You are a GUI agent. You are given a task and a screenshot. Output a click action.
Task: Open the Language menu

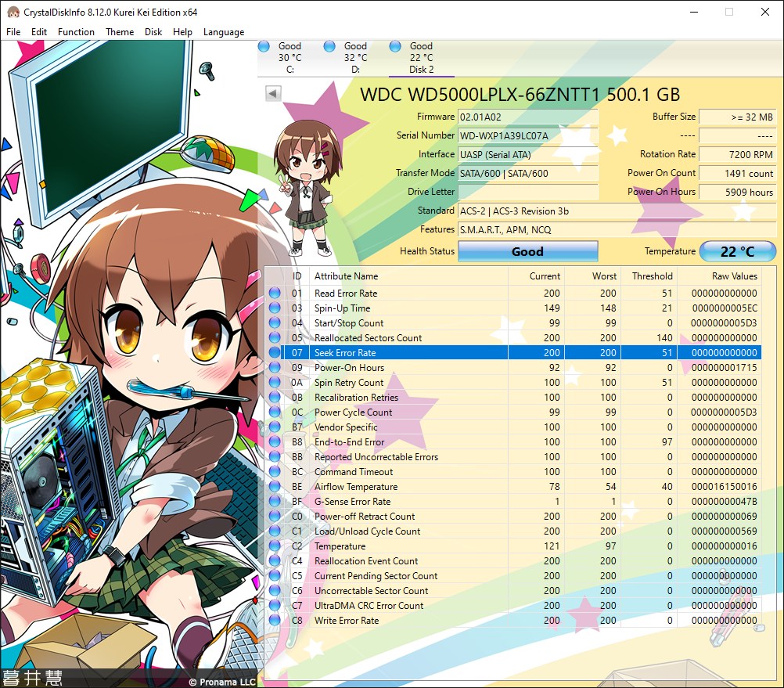click(224, 32)
